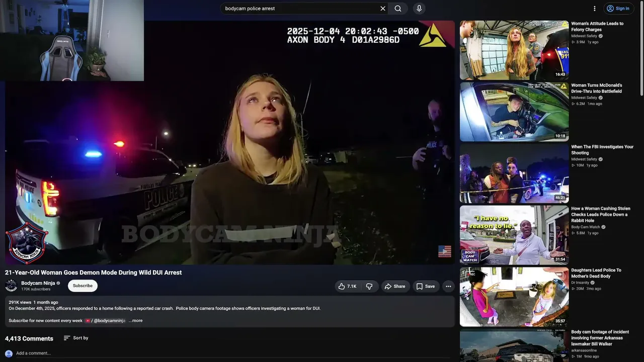The height and width of the screenshot is (362, 644).
Task: Open 'When The FBI Investigates Your Shooting' thumbnail
Action: coord(514,173)
